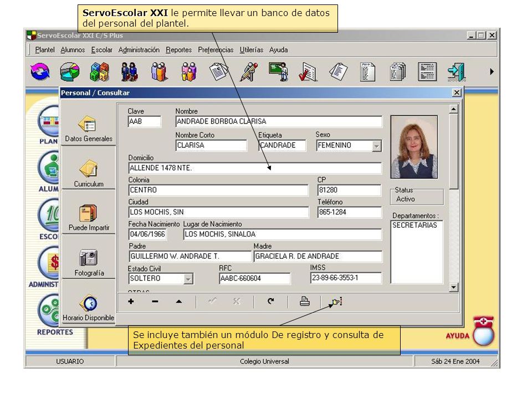Viewport: 532px width, 399px height.
Task: Click the multiple report pages toolbar icon
Action: tap(397, 71)
